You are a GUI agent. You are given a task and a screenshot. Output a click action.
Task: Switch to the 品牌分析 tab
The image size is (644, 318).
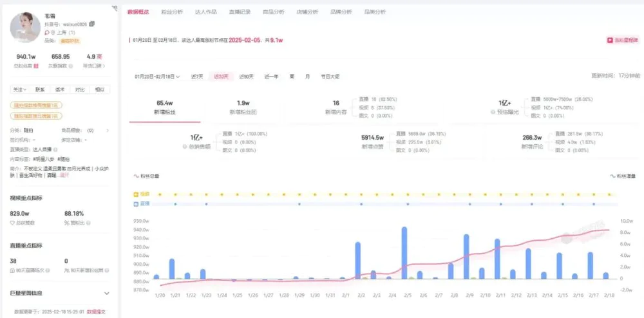pos(341,12)
